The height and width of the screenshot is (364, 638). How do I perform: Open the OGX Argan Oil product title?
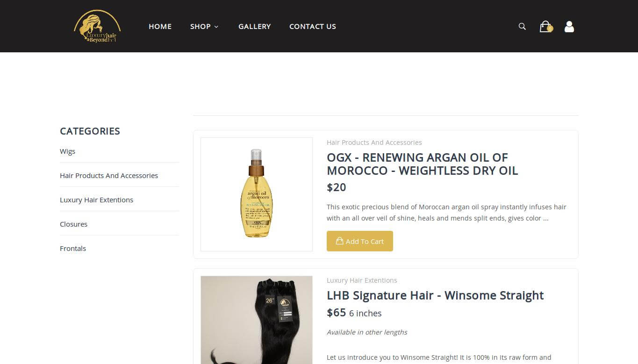pos(422,164)
